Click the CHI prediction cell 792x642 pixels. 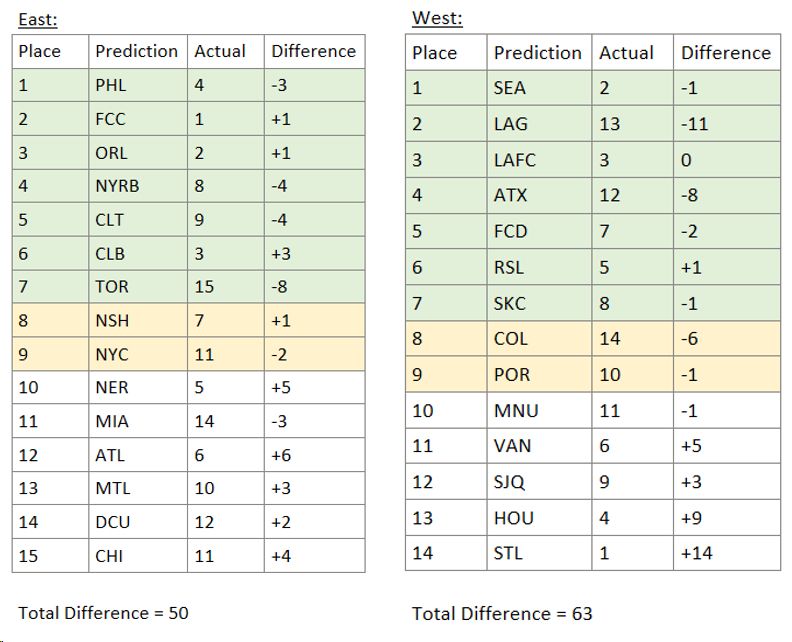110,555
